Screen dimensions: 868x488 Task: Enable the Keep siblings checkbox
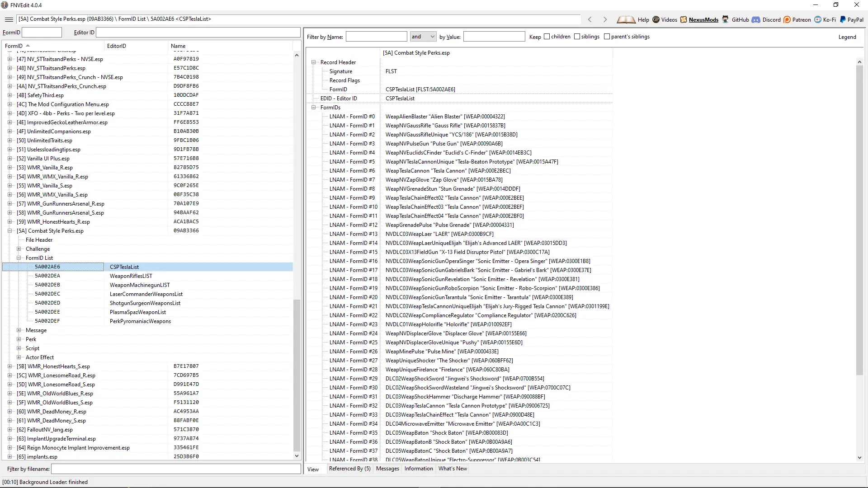point(577,37)
